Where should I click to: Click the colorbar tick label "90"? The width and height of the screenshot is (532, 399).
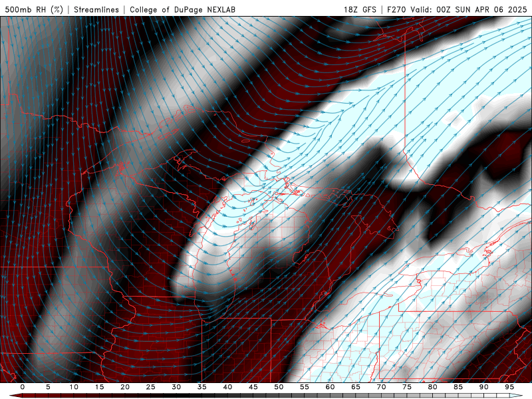click(483, 387)
